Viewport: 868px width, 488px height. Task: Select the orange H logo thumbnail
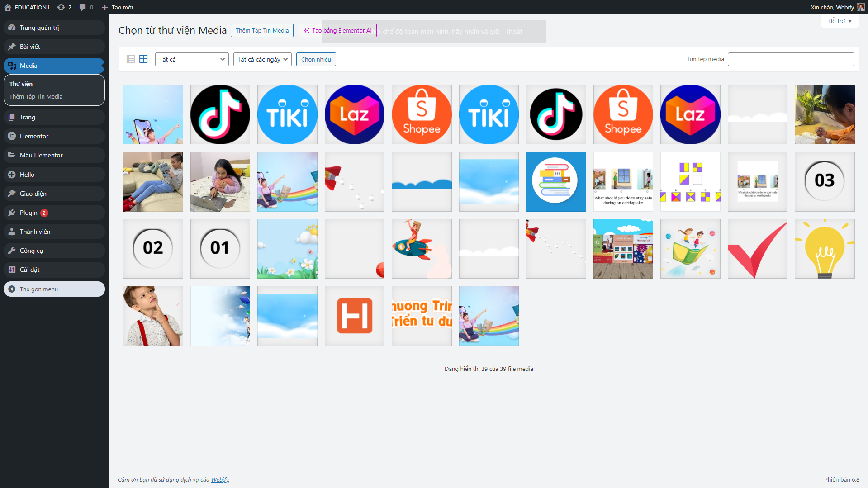click(355, 316)
